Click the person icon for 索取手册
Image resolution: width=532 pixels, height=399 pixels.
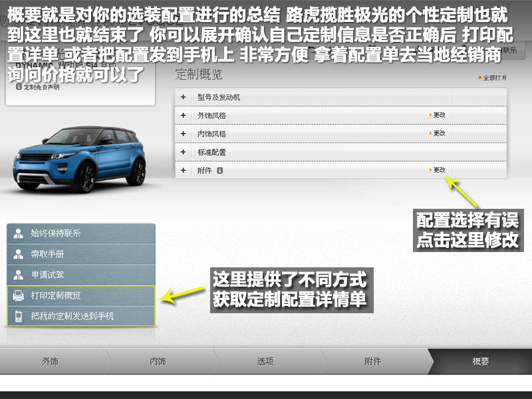pos(19,254)
